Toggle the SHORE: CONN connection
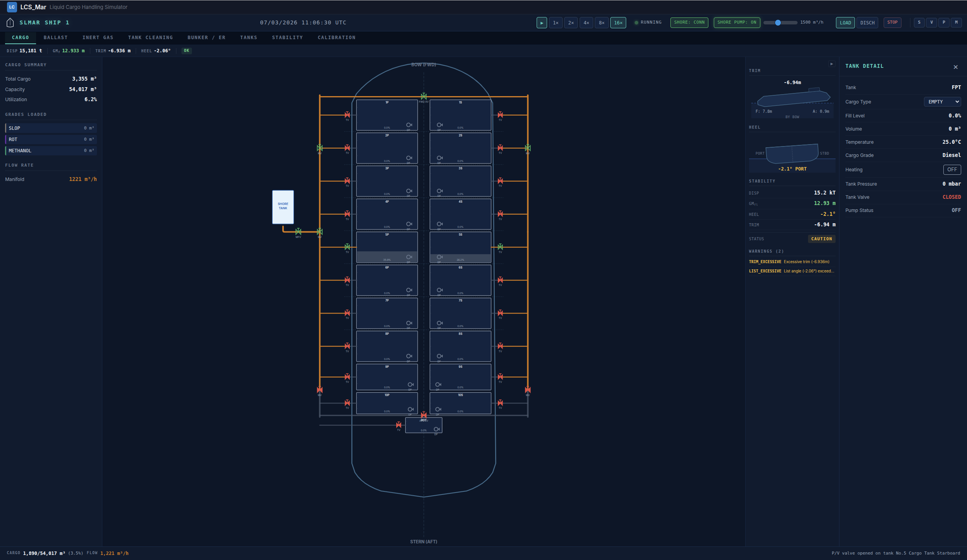The width and height of the screenshot is (967, 560). click(x=689, y=22)
